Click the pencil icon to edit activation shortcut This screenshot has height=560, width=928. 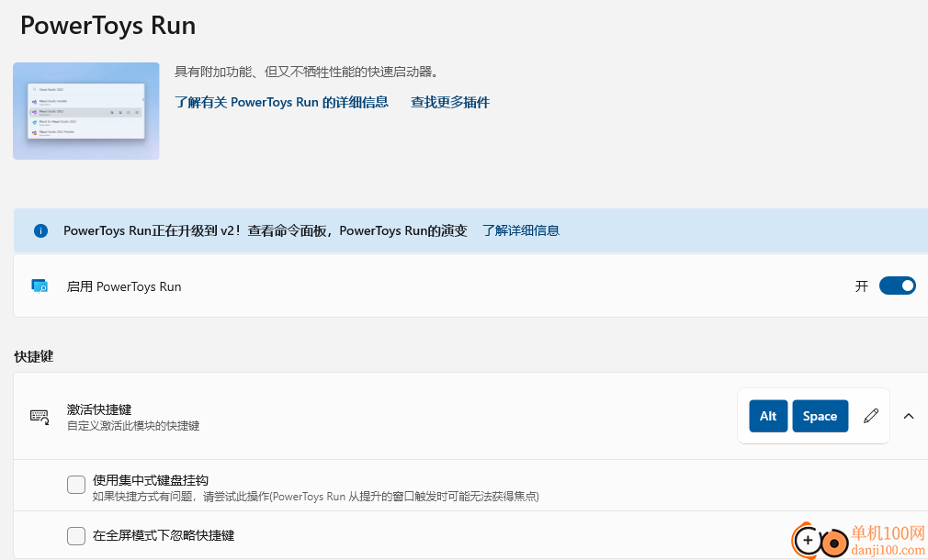point(871,416)
